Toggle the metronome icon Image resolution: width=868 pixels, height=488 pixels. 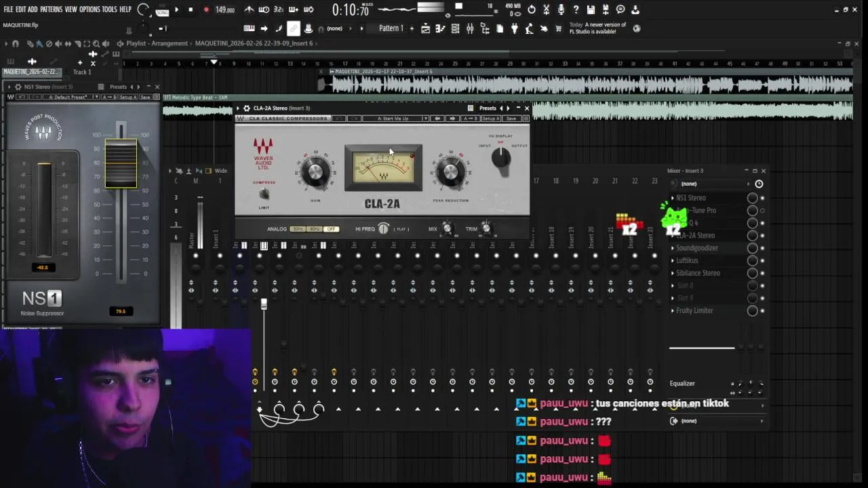[x=249, y=9]
